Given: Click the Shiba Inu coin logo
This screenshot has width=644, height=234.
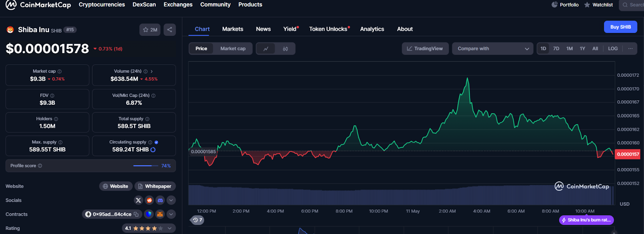Looking at the screenshot, I should [10, 30].
